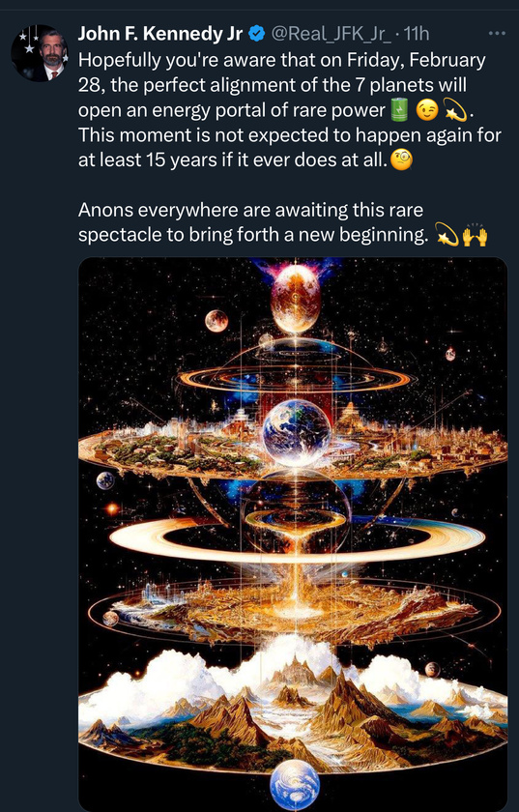Open the three-dot more options menu
The height and width of the screenshot is (812, 519).
(x=497, y=34)
